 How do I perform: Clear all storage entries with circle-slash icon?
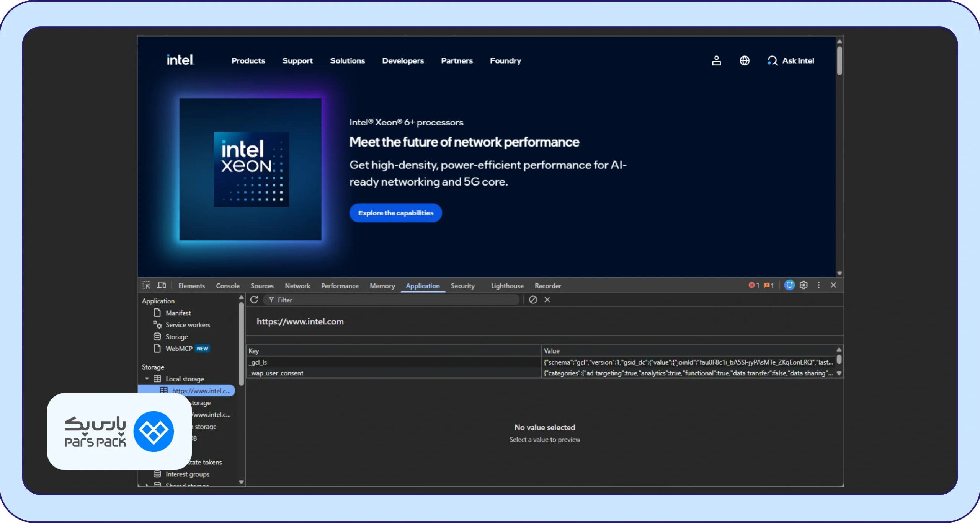tap(533, 300)
